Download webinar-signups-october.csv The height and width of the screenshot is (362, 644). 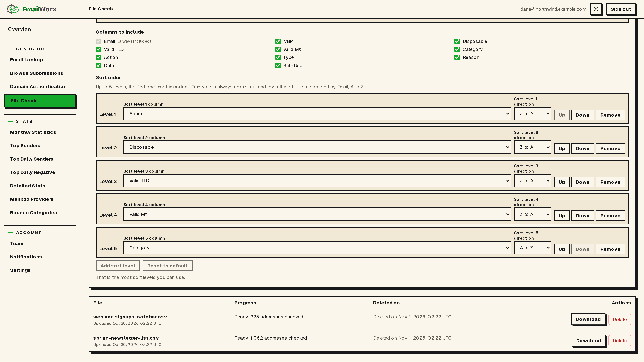pyautogui.click(x=588, y=319)
